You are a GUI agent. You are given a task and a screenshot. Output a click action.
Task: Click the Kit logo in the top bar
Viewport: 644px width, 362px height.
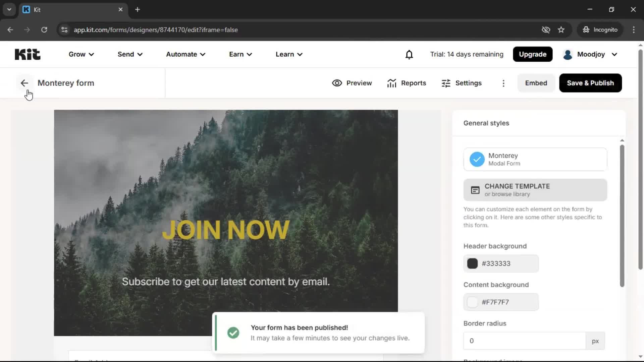coord(27,54)
